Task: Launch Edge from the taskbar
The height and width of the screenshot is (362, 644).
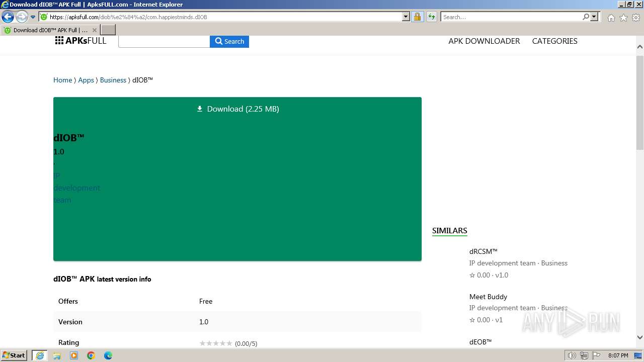Action: (x=108, y=355)
